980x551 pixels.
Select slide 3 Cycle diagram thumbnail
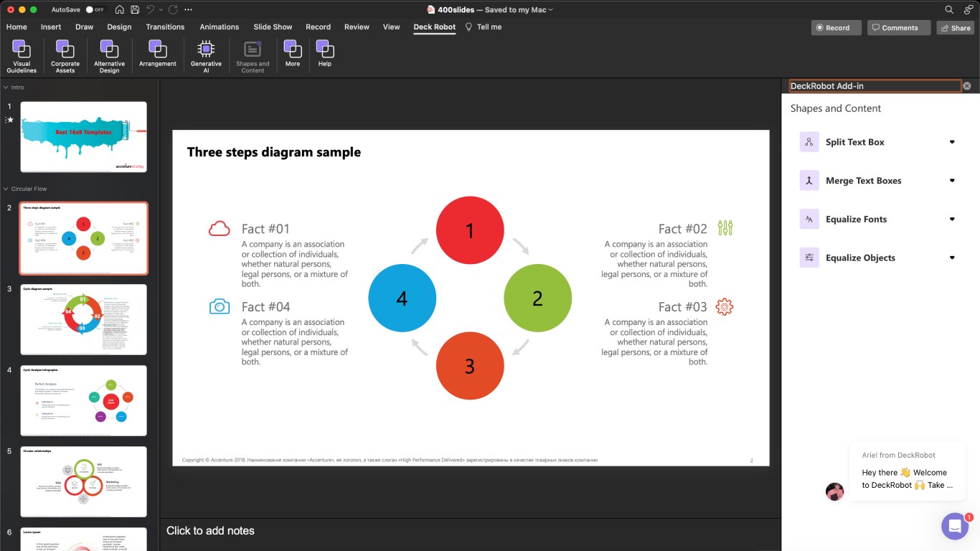pos(83,319)
